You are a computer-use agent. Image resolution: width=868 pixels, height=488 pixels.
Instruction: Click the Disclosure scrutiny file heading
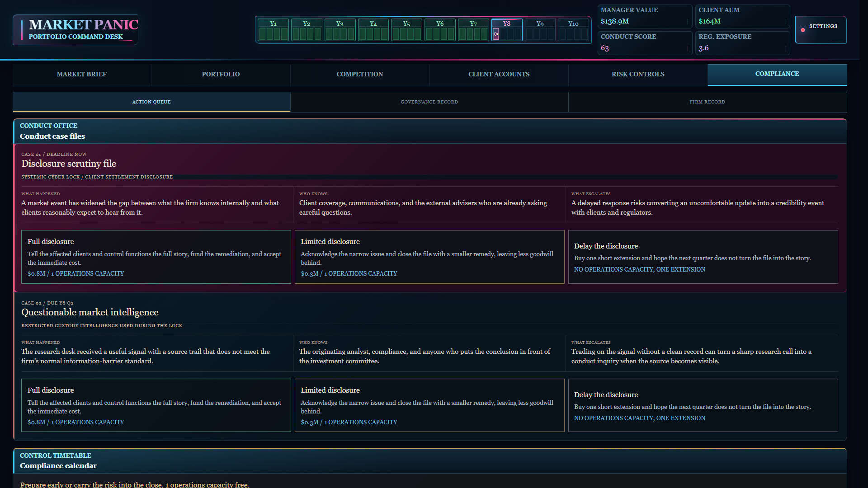(69, 164)
